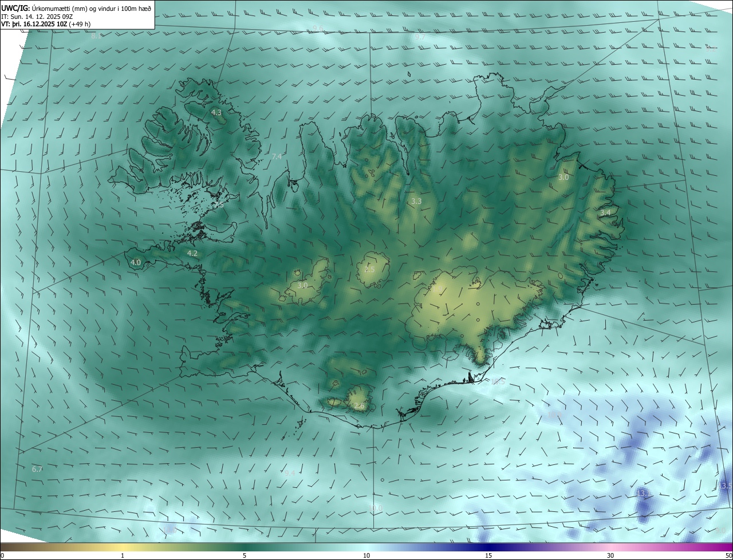Click the 4.0 value at Snæfellsnes tip
Viewport: 733px width, 560px height.
[x=136, y=262]
